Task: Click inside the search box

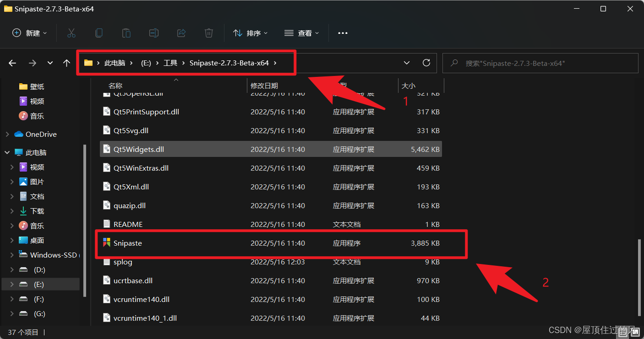Action: [x=540, y=63]
